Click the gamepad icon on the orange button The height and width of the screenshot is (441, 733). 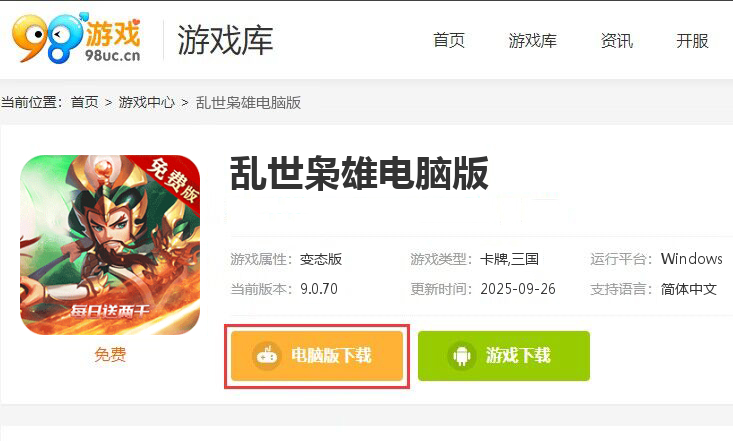(x=267, y=356)
